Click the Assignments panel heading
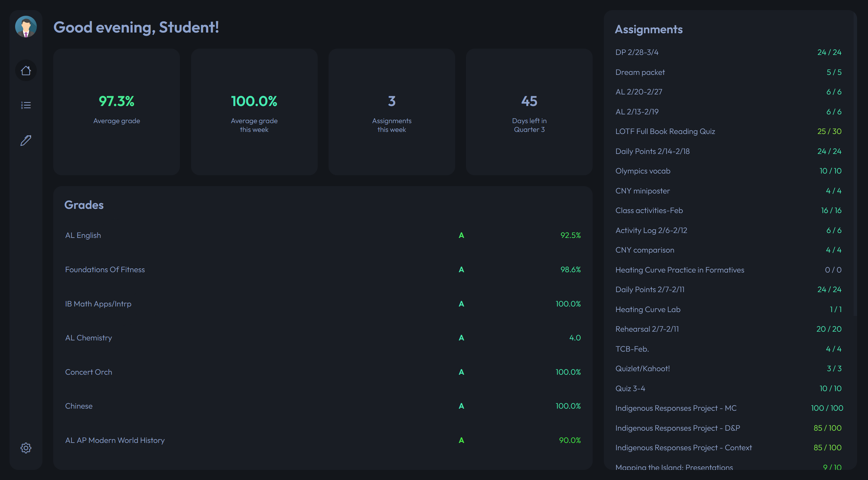This screenshot has width=868, height=480. (x=649, y=29)
